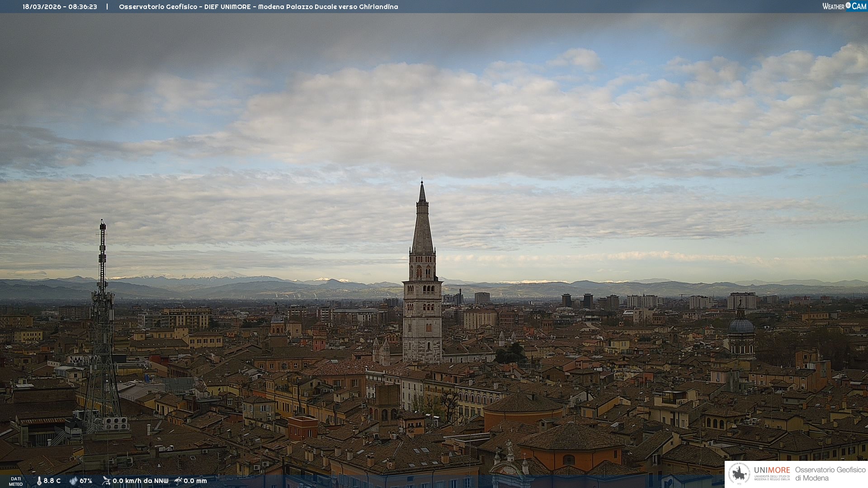The height and width of the screenshot is (488, 868).
Task: Click the WeatherCam camera lens icon
Action: (x=848, y=5)
